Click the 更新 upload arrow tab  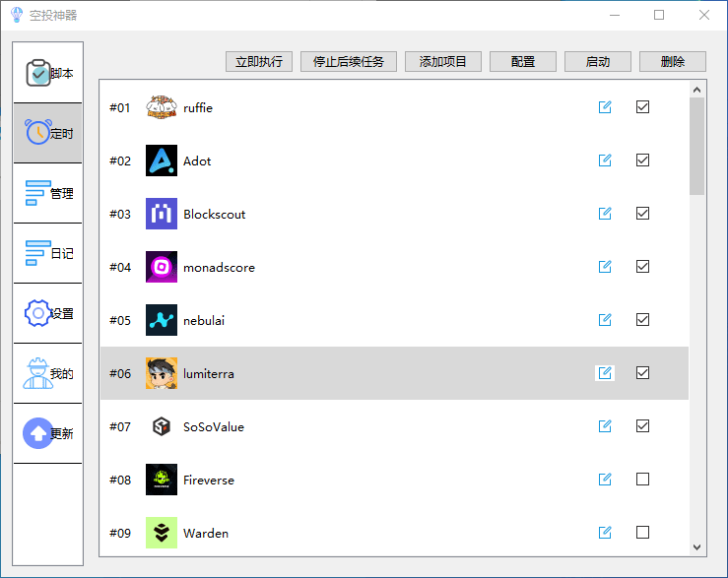tap(48, 433)
